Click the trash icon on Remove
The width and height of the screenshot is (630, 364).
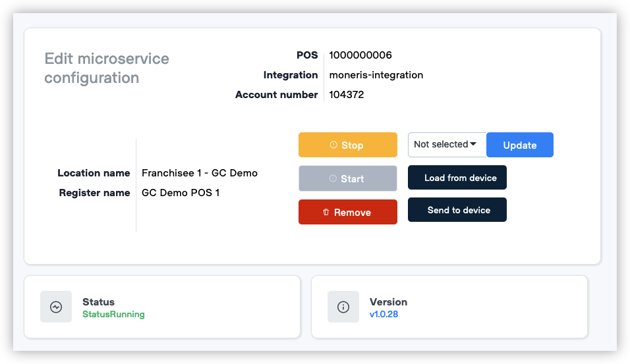326,212
